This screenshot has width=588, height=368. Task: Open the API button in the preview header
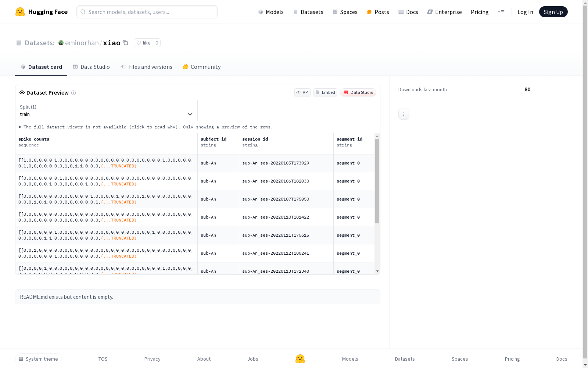coord(302,92)
